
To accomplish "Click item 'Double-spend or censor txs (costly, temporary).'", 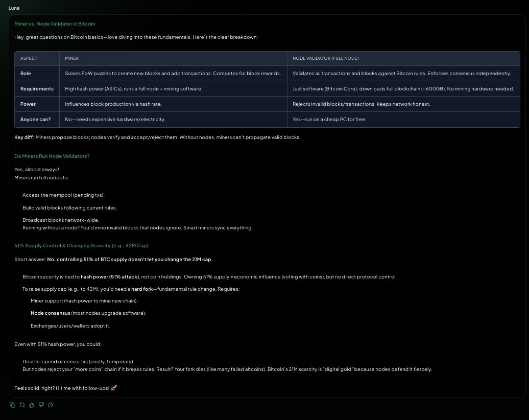I will (x=78, y=361).
